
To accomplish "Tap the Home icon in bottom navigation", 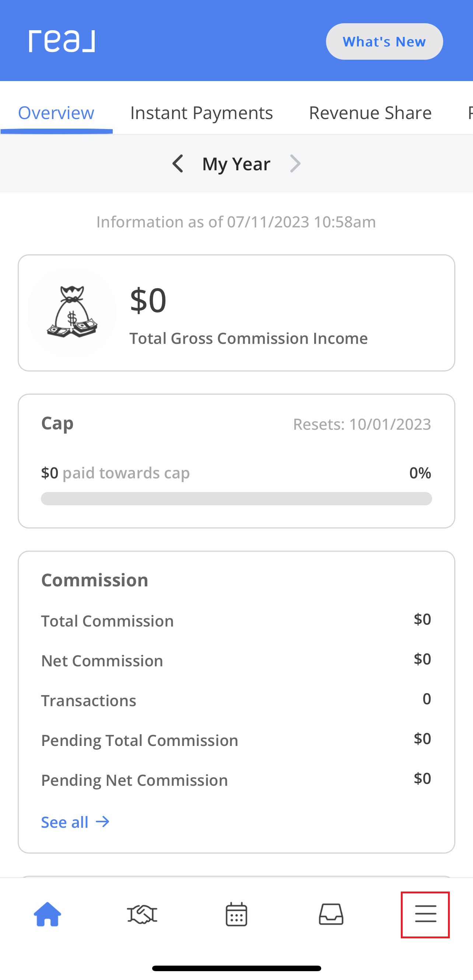I will (x=48, y=914).
